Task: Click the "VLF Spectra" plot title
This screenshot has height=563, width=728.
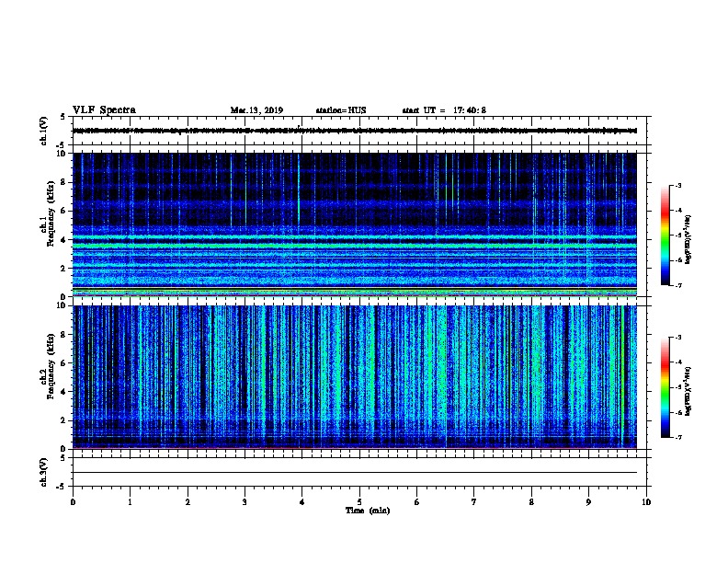Action: point(104,110)
